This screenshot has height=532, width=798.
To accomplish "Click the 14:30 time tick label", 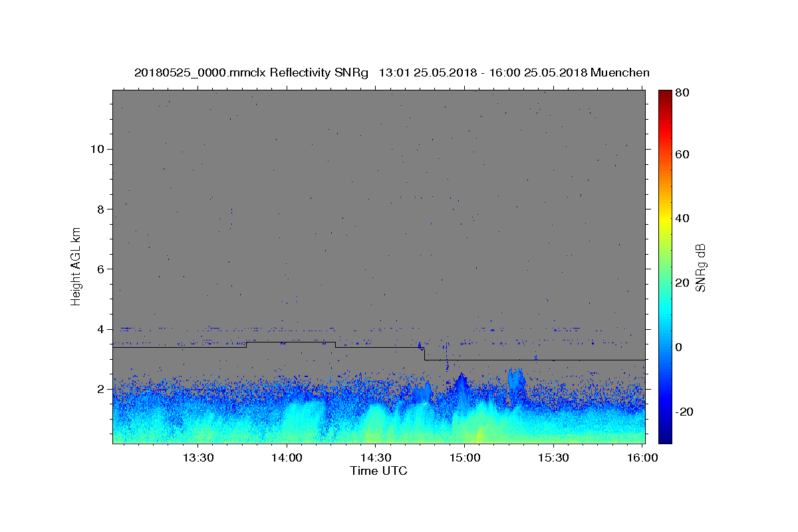I will [x=376, y=458].
